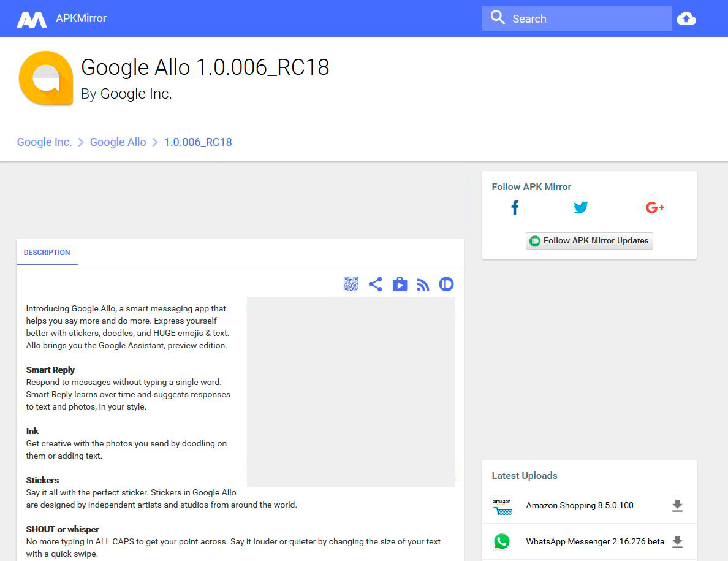The width and height of the screenshot is (728, 561).
Task: Click the grey screenshot placeholder in description
Action: pos(351,392)
